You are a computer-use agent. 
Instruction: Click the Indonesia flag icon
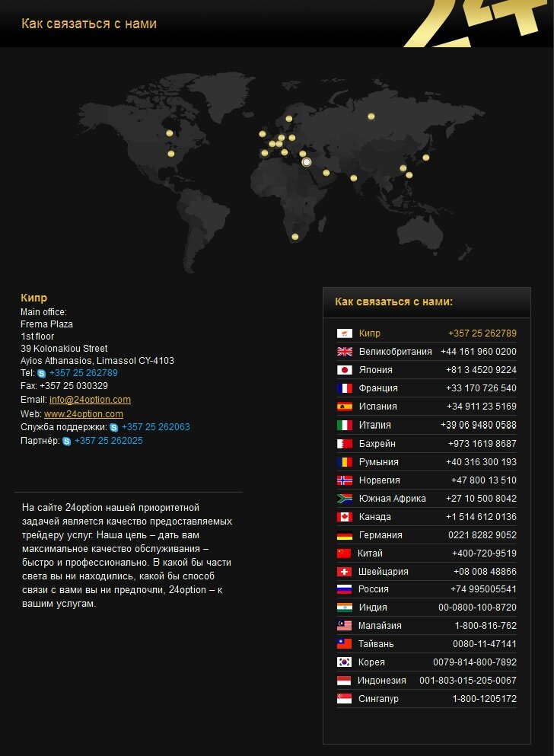(344, 681)
